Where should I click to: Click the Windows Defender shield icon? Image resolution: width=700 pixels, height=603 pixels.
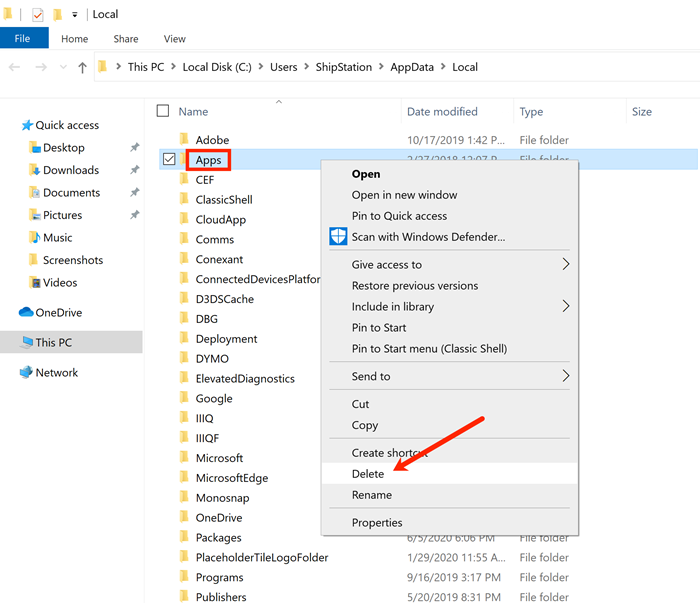(338, 236)
